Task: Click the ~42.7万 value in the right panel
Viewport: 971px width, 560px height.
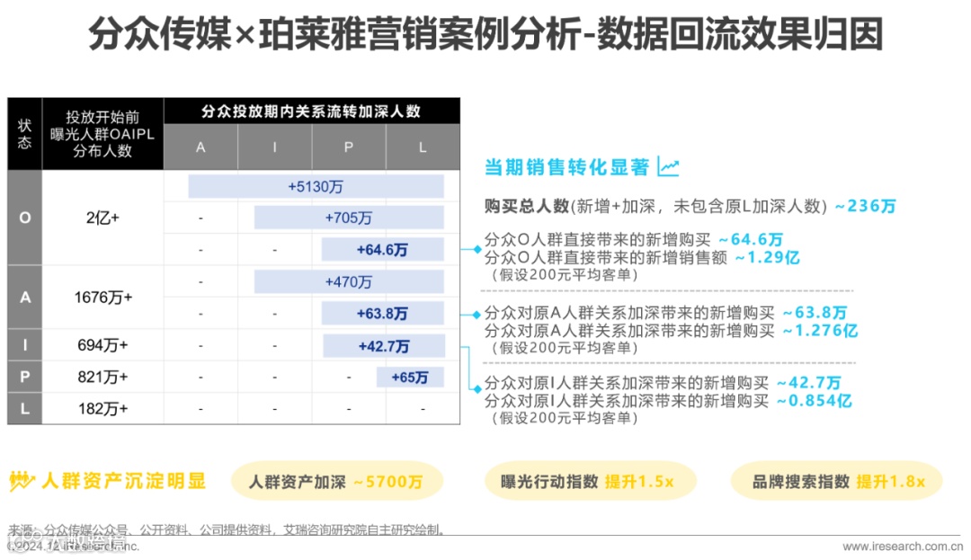Action: (x=809, y=383)
